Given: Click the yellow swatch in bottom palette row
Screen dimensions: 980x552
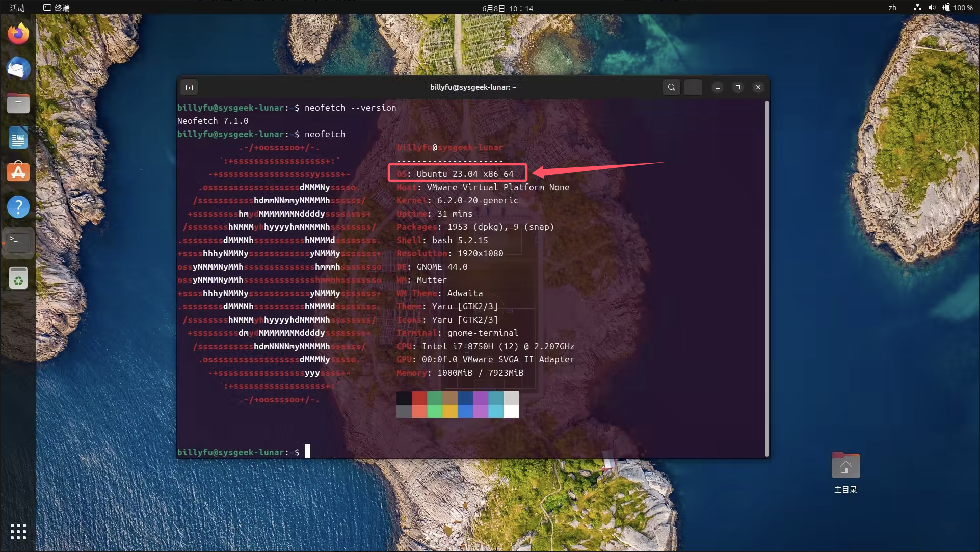Looking at the screenshot, I should click(x=450, y=411).
